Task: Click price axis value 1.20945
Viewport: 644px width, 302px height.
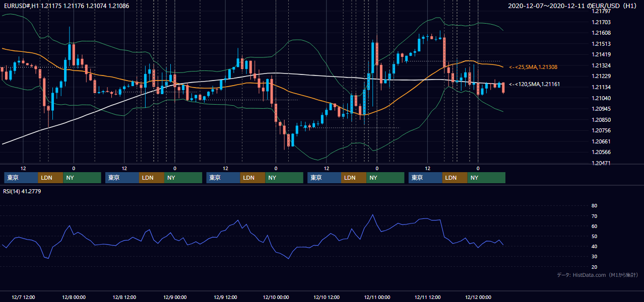Action: 601,109
